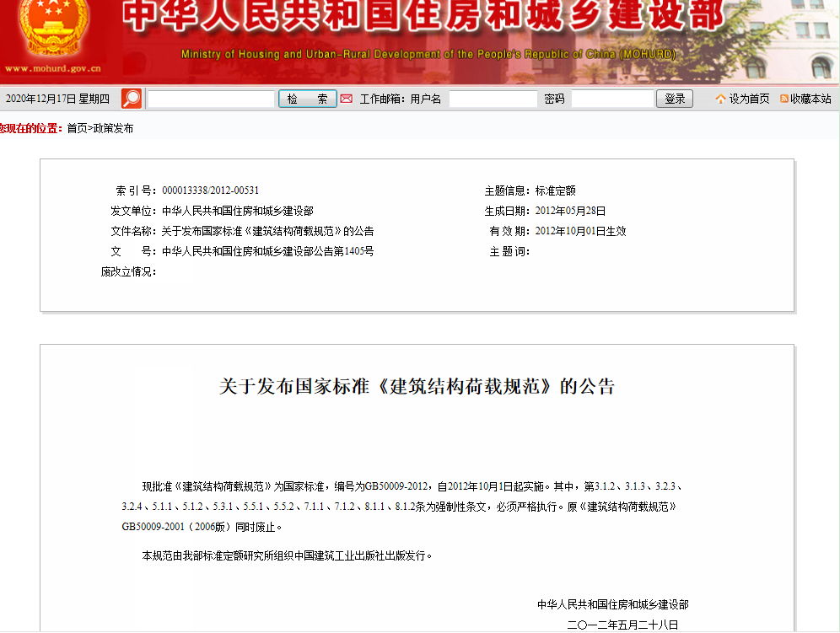Click the signing ministry name above the date

(x=613, y=604)
